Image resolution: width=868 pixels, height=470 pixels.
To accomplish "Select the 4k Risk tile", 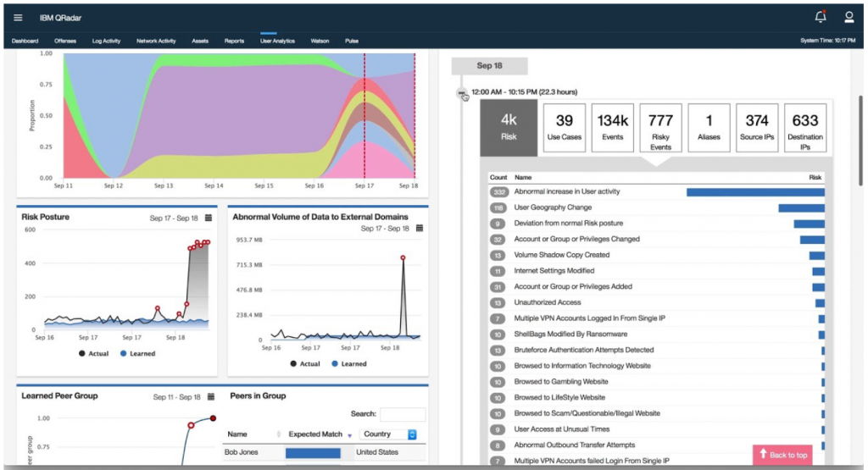I will tap(509, 128).
